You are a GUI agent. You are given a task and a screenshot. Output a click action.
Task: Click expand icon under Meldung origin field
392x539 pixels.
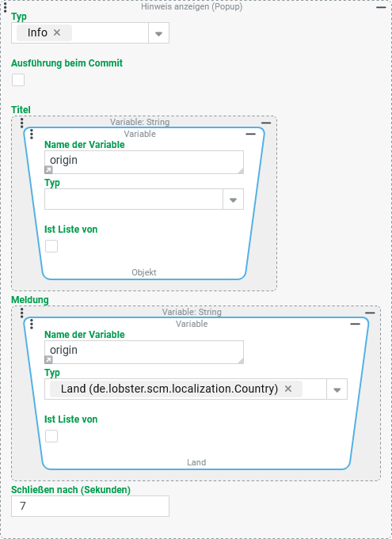[x=48, y=360]
